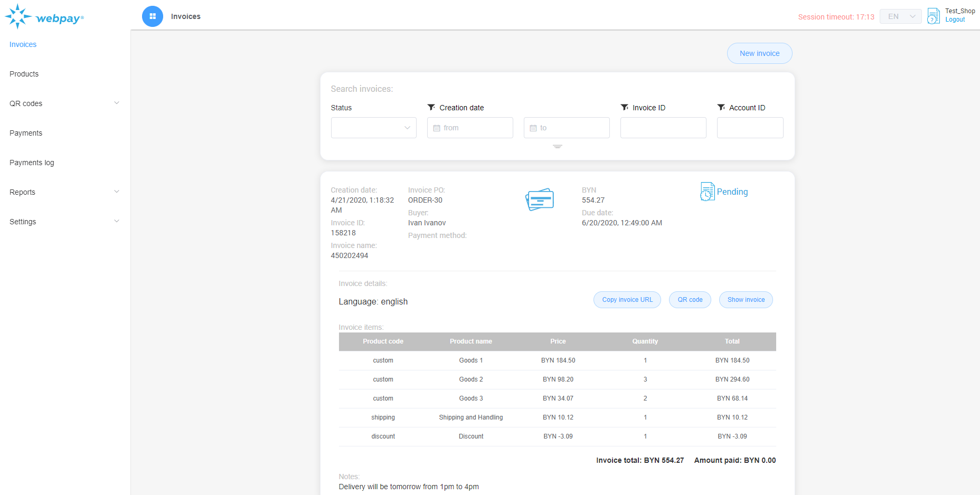This screenshot has width=980, height=495.
Task: Click the filter icon next to Creation date
Action: click(431, 107)
